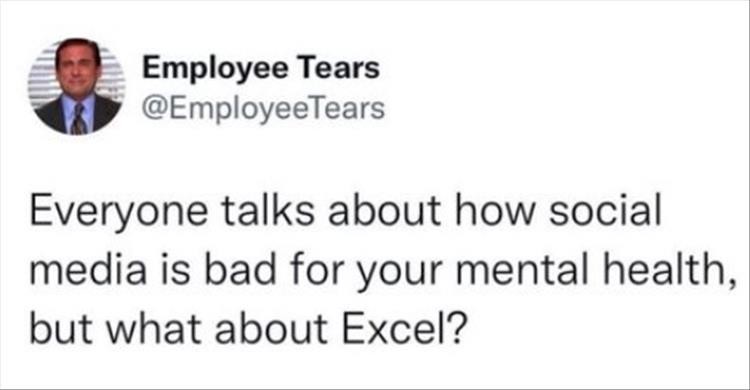Click the Employee Tears display name
This screenshot has width=750, height=390.
[261, 68]
